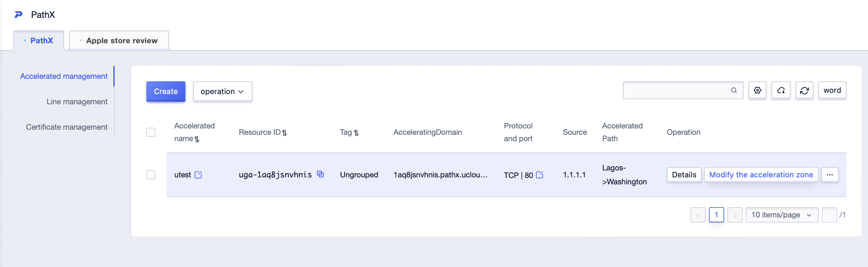Image resolution: width=868 pixels, height=267 pixels.
Task: Click the search magnifier icon
Action: pyautogui.click(x=734, y=90)
